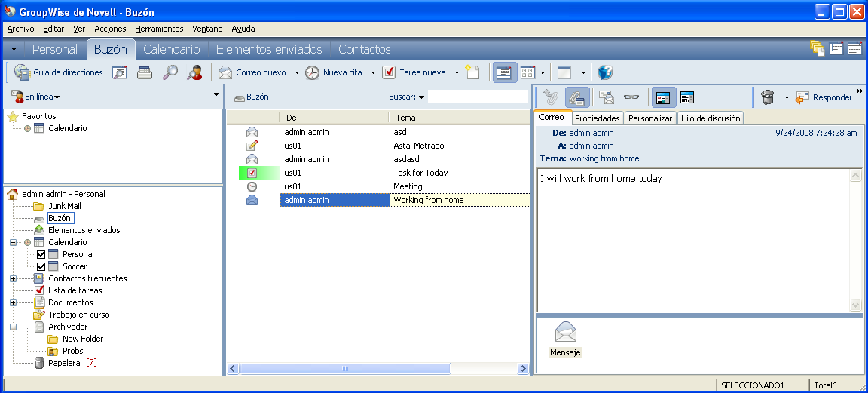
Task: Click in the Buscar search field
Action: pos(478,97)
